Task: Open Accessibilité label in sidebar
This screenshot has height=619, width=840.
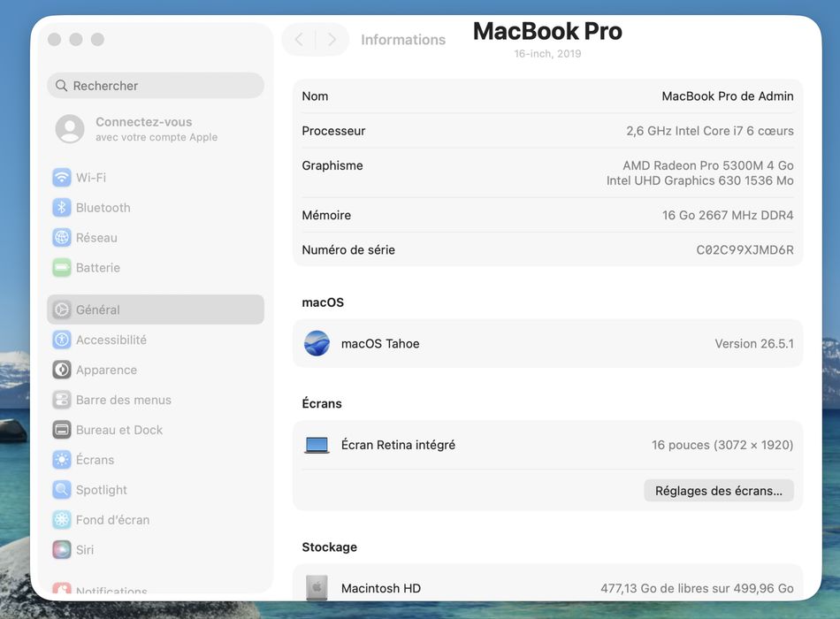Action: (x=111, y=340)
